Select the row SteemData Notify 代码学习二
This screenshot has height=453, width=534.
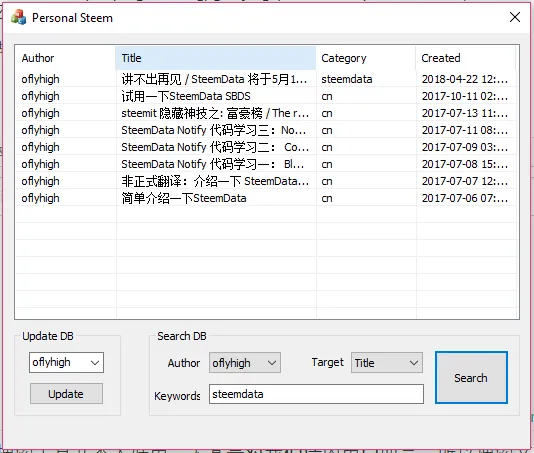266,147
